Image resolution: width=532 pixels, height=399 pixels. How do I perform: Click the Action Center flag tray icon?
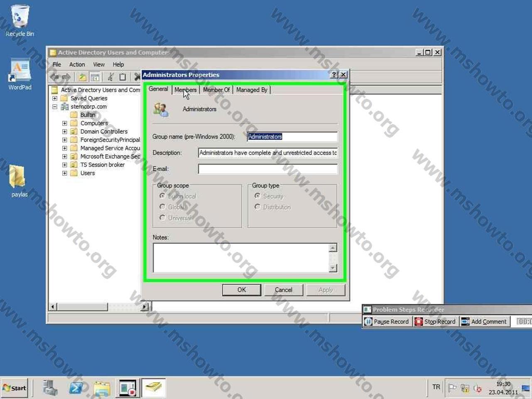[452, 389]
